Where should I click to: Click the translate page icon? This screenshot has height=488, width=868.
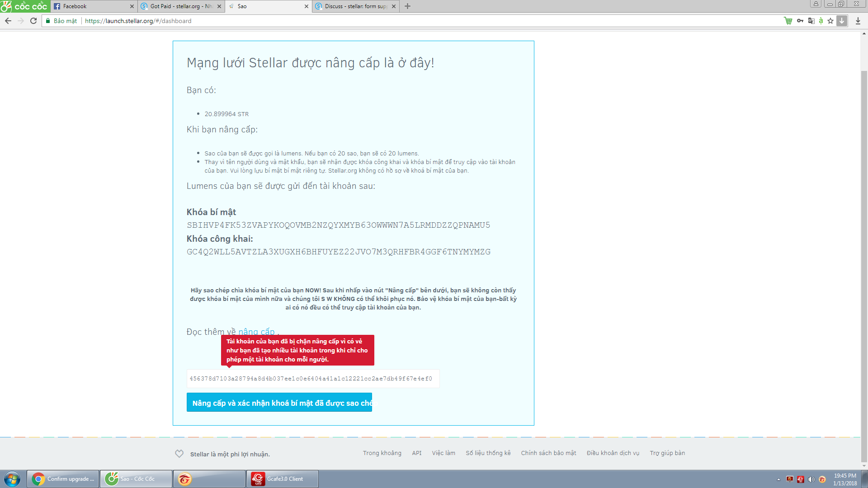click(x=811, y=21)
